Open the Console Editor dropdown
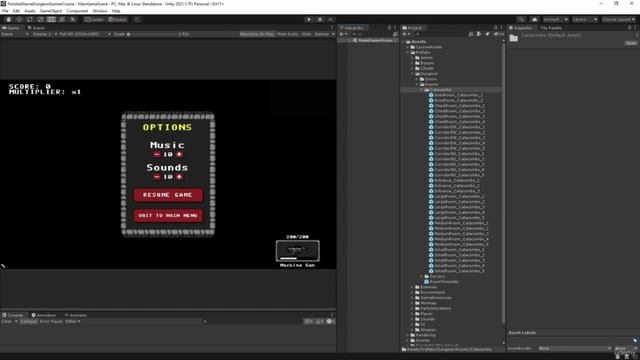 tap(73, 322)
